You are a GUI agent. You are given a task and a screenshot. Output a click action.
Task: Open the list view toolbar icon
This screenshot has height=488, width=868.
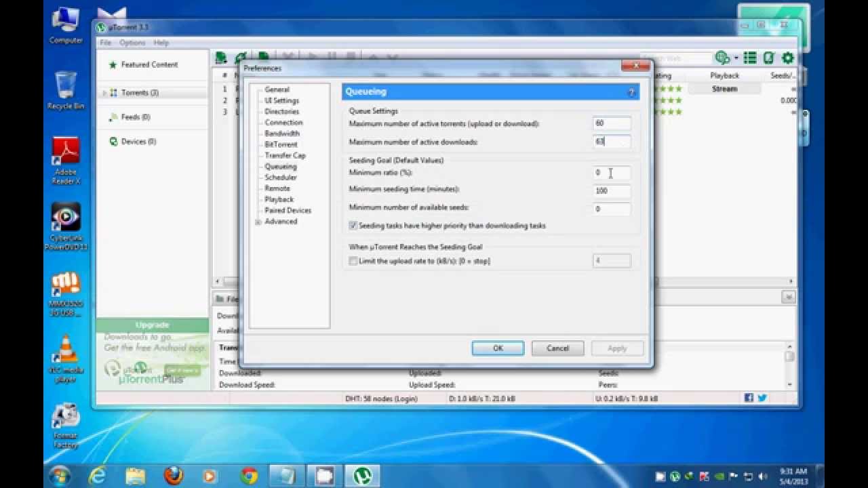tap(750, 58)
